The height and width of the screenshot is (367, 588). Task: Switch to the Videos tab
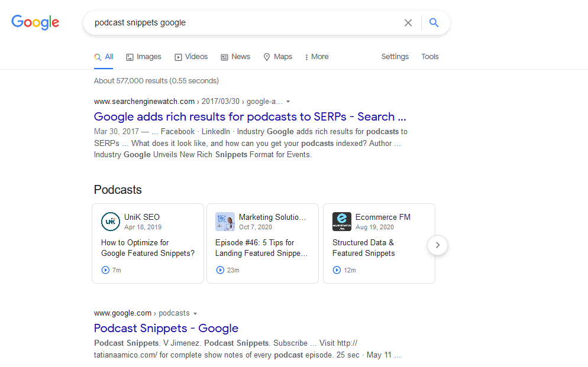191,57
